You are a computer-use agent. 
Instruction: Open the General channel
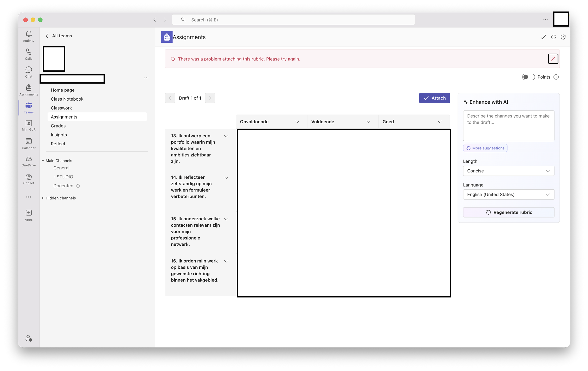pyautogui.click(x=61, y=168)
